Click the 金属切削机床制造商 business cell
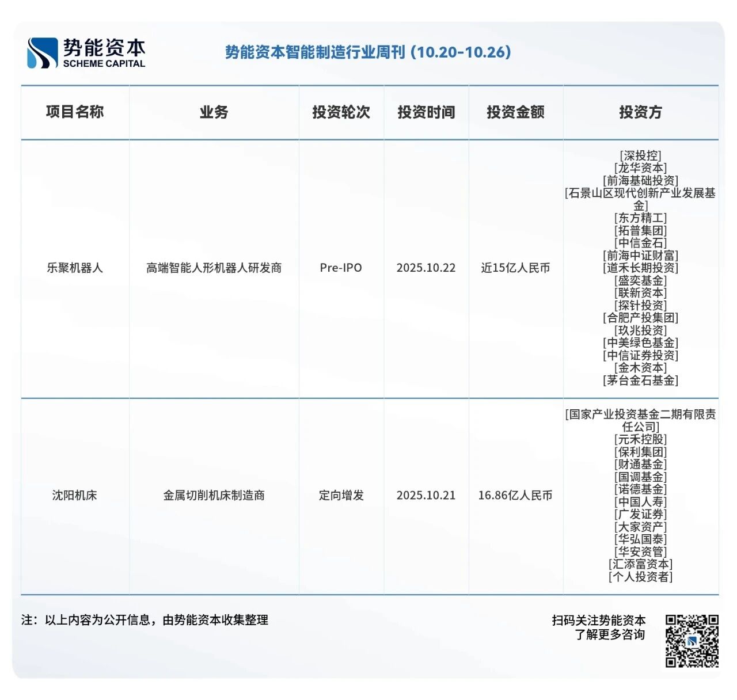Image resolution: width=737 pixels, height=700 pixels. (214, 495)
